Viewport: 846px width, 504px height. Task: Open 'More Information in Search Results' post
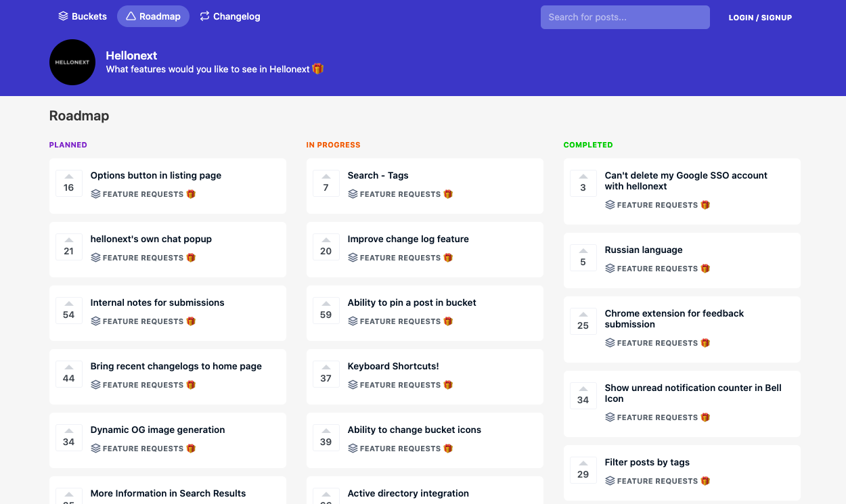(168, 493)
